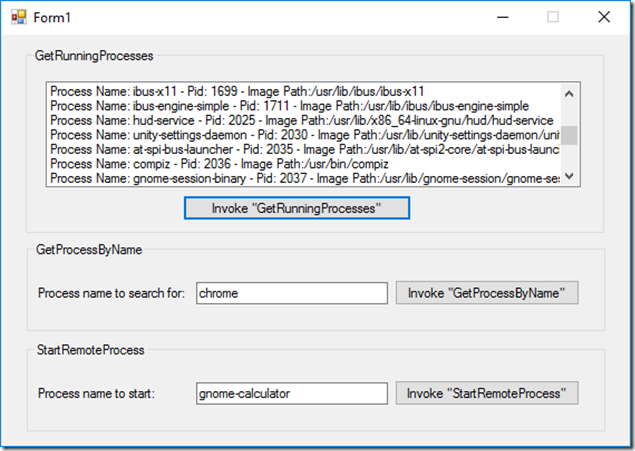
Task: Select the hud-service process line
Action: (300, 120)
